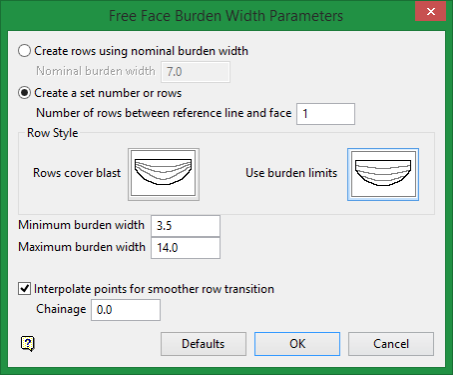Click the Use burden limits text label

tap(291, 173)
